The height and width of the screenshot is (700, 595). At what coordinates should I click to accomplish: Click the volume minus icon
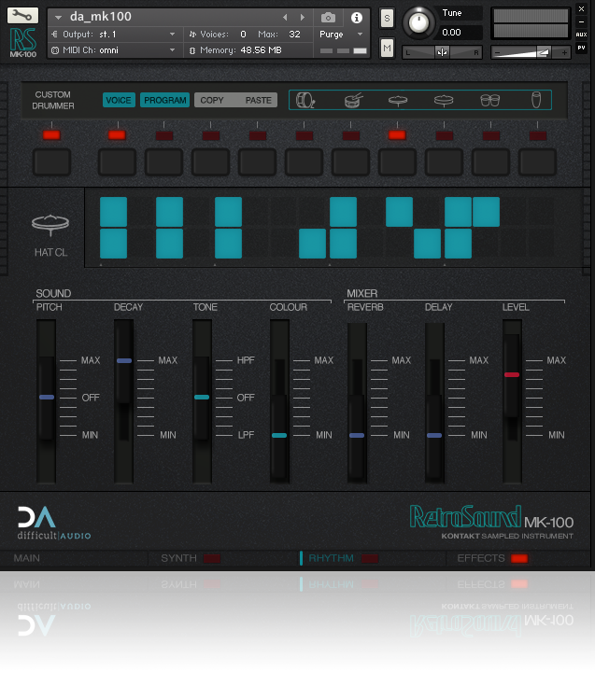tap(497, 52)
